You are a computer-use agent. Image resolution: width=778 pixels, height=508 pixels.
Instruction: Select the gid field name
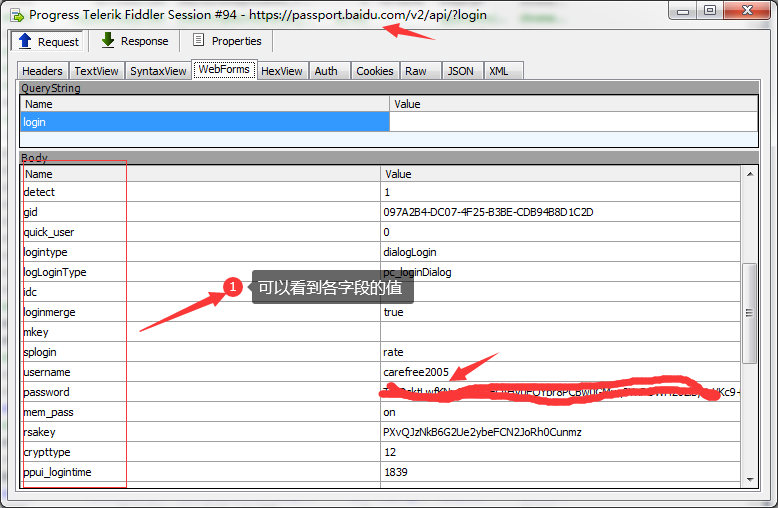(x=30, y=212)
